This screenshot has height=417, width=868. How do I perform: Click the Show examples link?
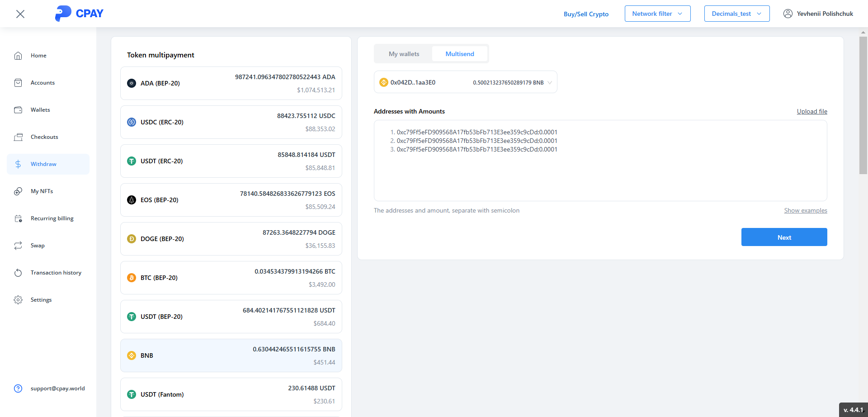[805, 210]
